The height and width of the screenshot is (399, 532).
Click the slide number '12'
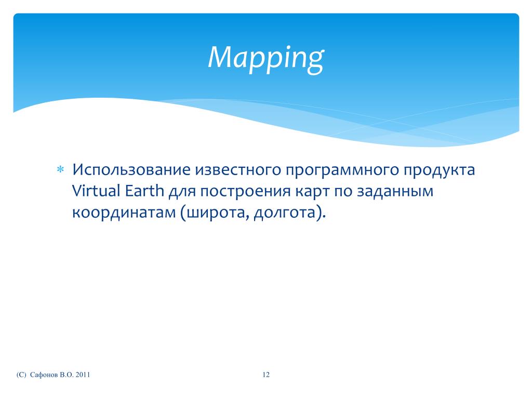click(266, 375)
